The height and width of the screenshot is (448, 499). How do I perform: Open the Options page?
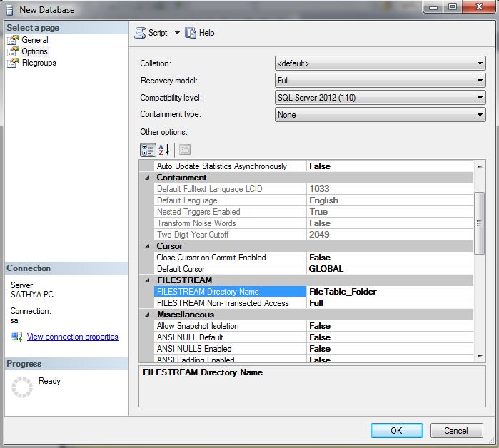click(34, 51)
